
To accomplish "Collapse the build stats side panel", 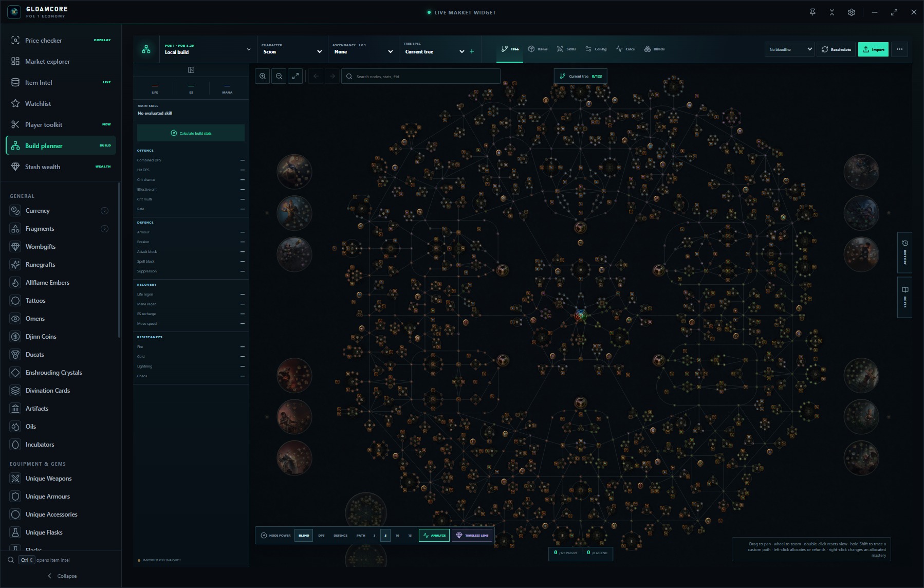I will [x=191, y=70].
